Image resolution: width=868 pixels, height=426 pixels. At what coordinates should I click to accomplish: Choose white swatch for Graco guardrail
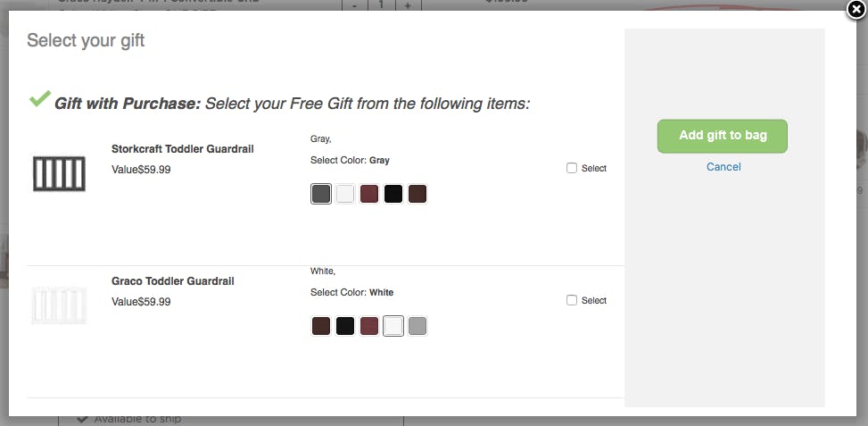point(393,326)
